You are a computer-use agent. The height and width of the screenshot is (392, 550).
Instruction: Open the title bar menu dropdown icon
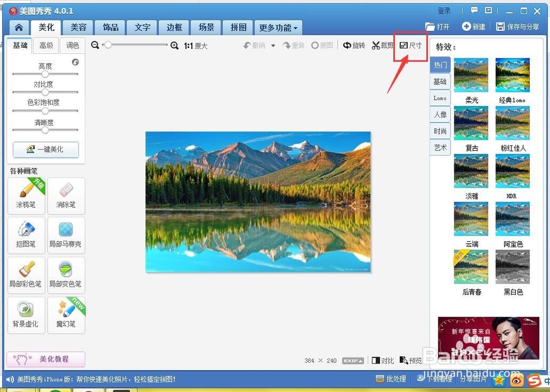click(x=488, y=10)
